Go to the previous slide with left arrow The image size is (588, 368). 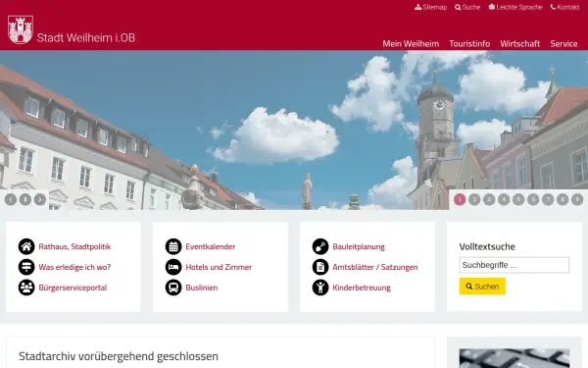(11, 199)
